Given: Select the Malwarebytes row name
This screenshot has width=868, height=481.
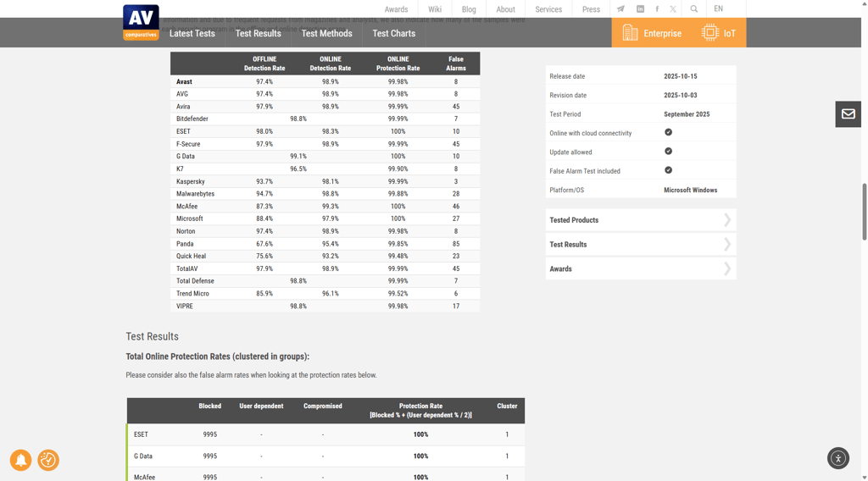Looking at the screenshot, I should coord(196,194).
